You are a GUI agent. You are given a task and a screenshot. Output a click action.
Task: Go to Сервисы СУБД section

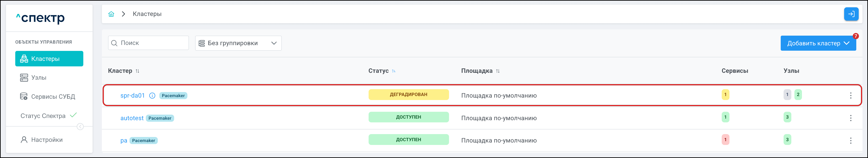point(53,96)
